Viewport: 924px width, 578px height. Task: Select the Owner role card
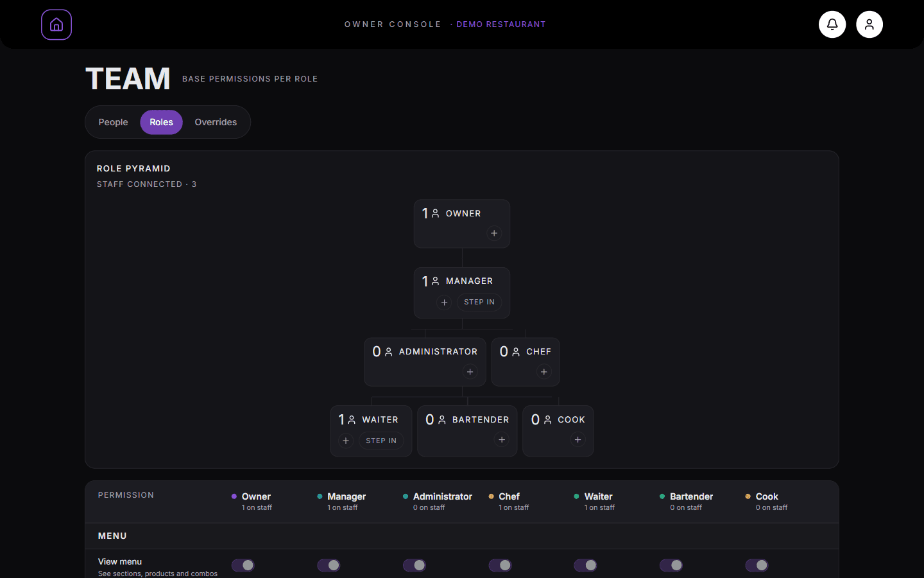coord(462,223)
